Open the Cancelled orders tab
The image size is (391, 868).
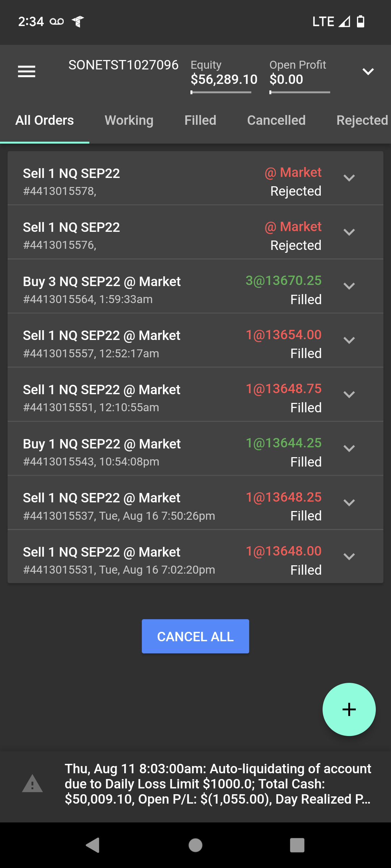276,120
